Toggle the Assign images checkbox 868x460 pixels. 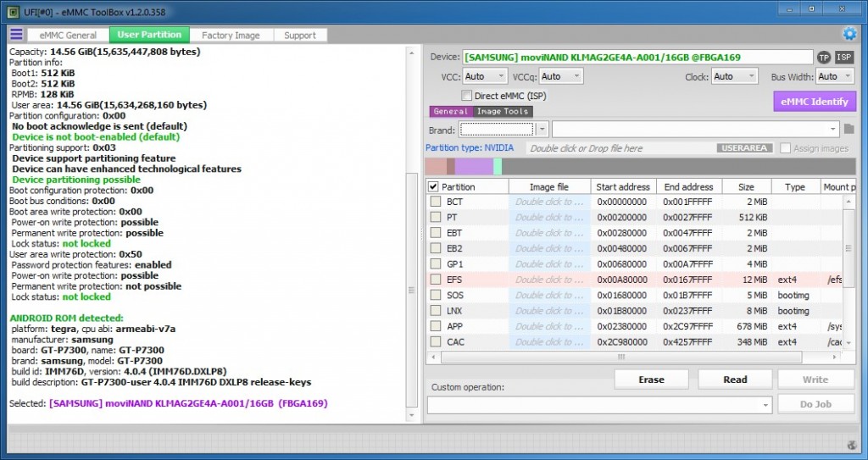pos(785,147)
